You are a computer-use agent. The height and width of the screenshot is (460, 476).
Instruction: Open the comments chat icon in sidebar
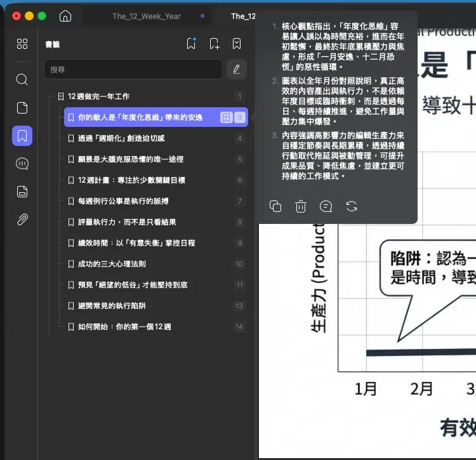click(x=22, y=164)
